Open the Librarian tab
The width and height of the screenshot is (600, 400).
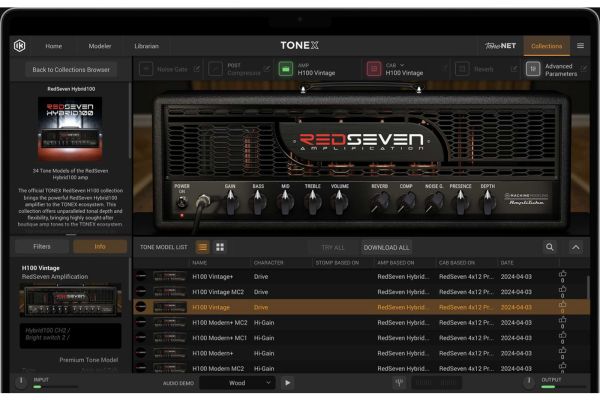[147, 46]
